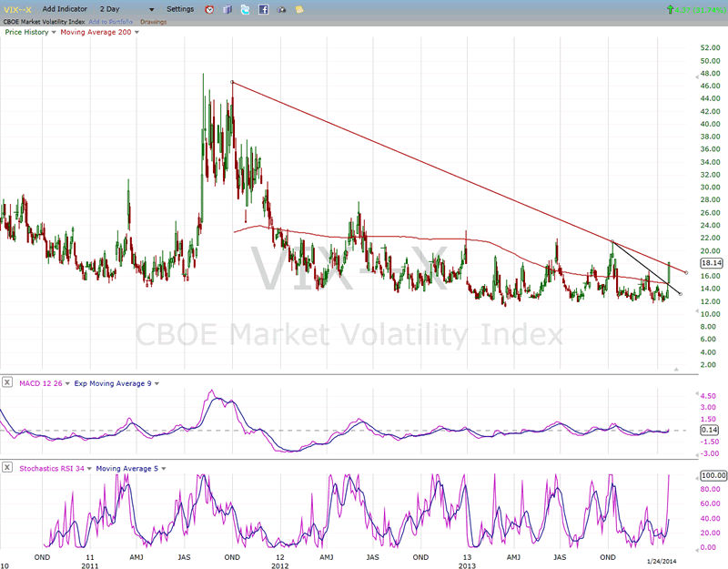Click the VIX--X ticker symbol
Viewport: 728px width, 569px height.
[17, 9]
